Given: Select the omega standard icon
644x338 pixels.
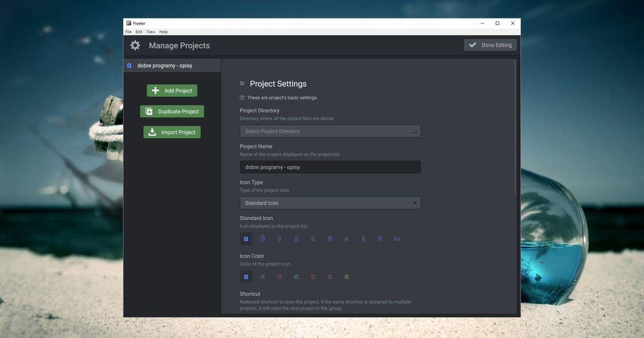Looking at the screenshot, I should 397,239.
